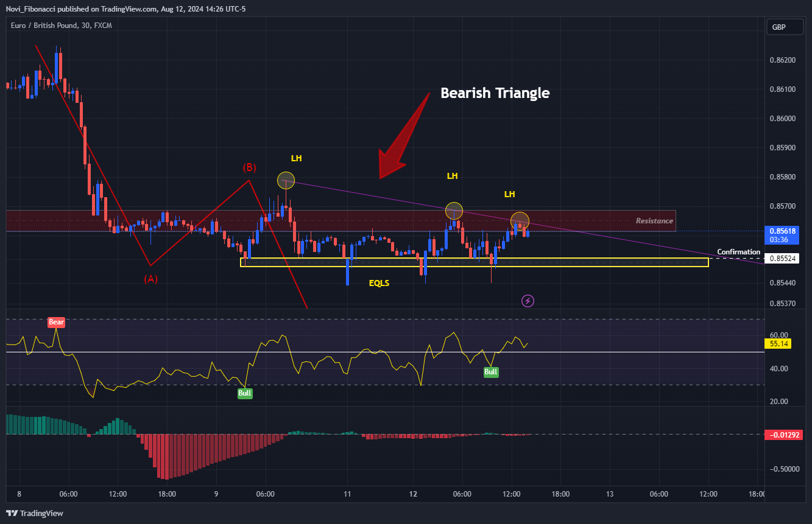Click the 0.85524 confirmation price tag
812x524 pixels.
tap(783, 259)
